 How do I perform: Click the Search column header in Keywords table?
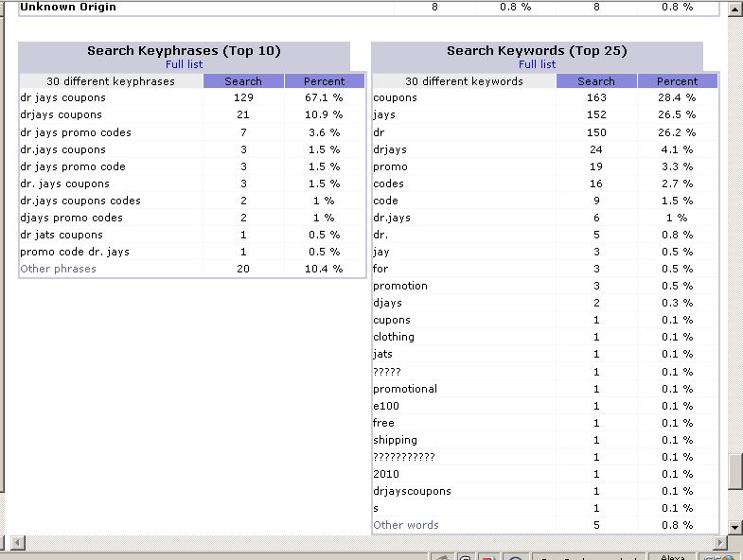click(x=596, y=81)
